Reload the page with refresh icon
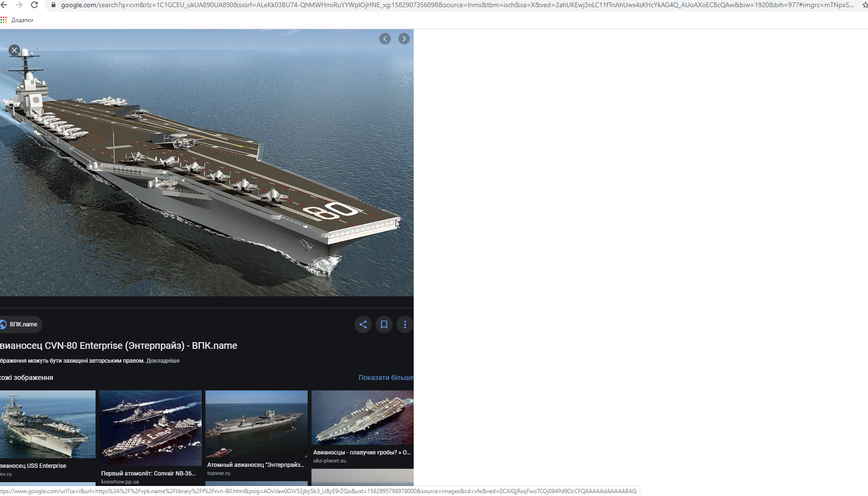 pos(34,5)
